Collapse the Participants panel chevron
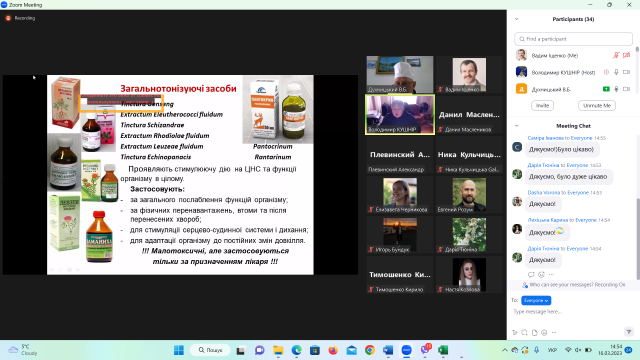640x360 pixels. point(516,19)
